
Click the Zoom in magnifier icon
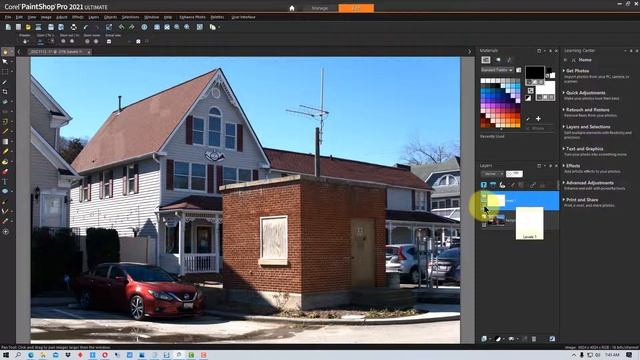[x=187, y=27]
